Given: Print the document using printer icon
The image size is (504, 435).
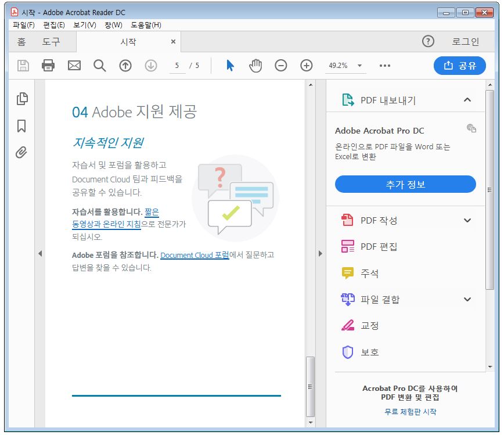Looking at the screenshot, I should click(48, 66).
